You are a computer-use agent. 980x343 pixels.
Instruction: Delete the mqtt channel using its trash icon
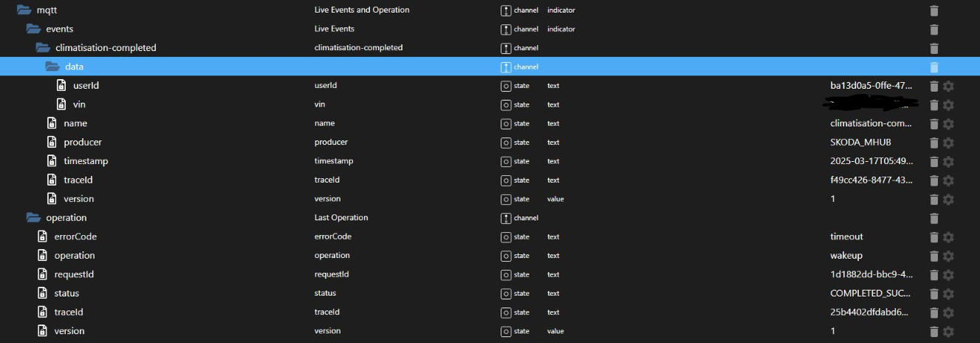click(x=933, y=10)
